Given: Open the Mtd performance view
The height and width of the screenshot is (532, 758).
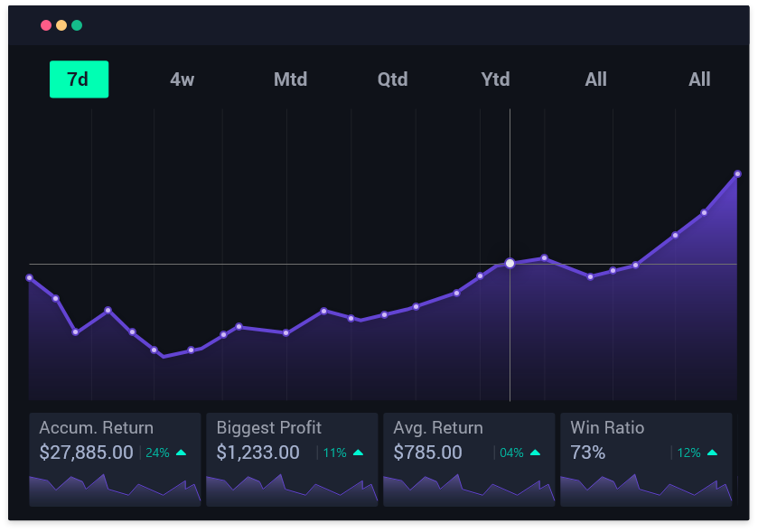Looking at the screenshot, I should click(x=290, y=79).
